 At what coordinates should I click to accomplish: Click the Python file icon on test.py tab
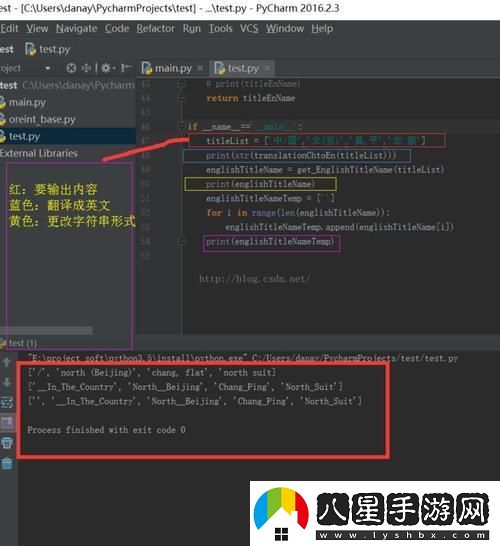pos(219,68)
